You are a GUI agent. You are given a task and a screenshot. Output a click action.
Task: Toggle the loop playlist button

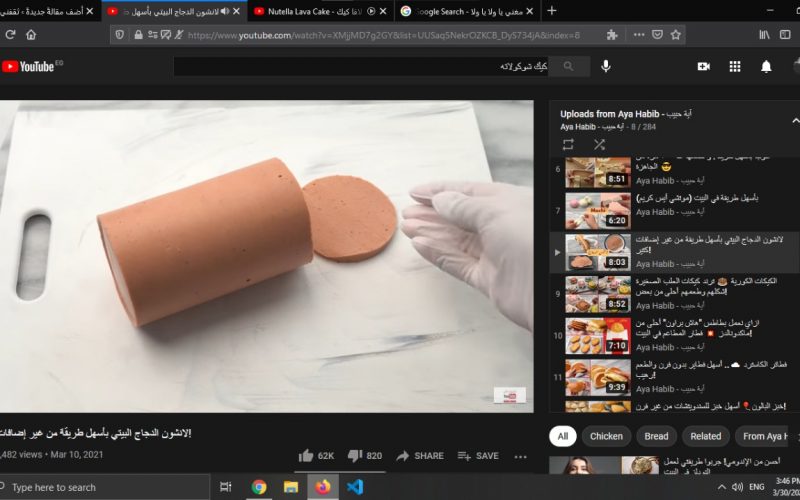pos(568,144)
